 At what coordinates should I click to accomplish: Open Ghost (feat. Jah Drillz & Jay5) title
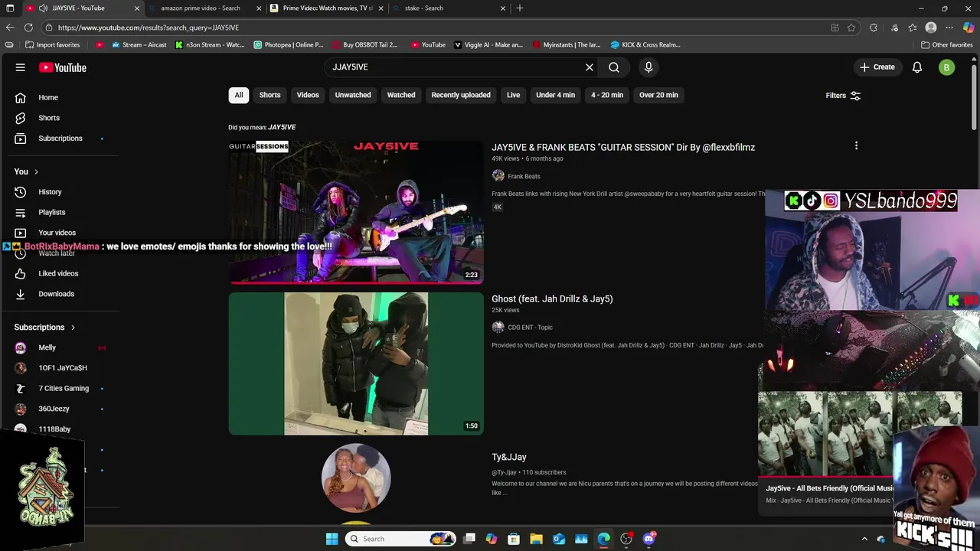[552, 299]
